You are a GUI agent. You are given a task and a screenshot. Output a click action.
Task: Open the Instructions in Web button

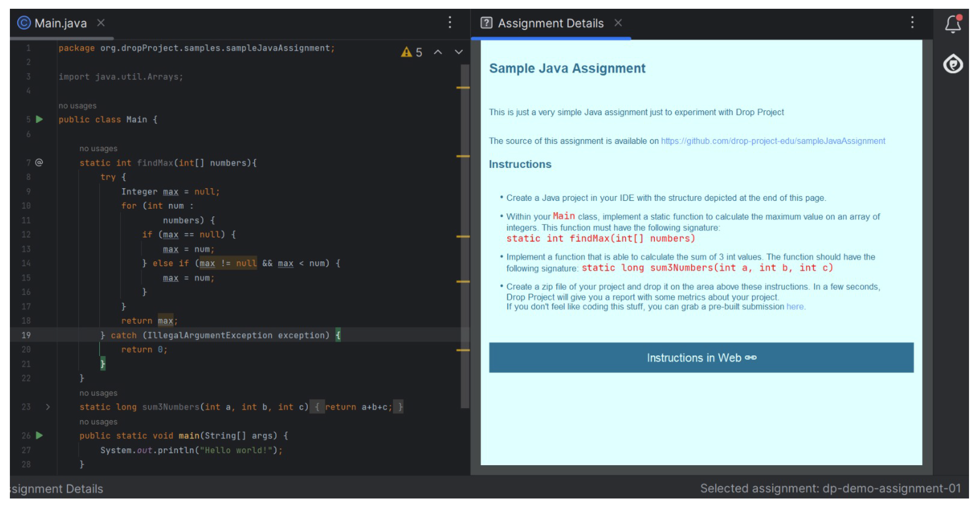click(701, 358)
